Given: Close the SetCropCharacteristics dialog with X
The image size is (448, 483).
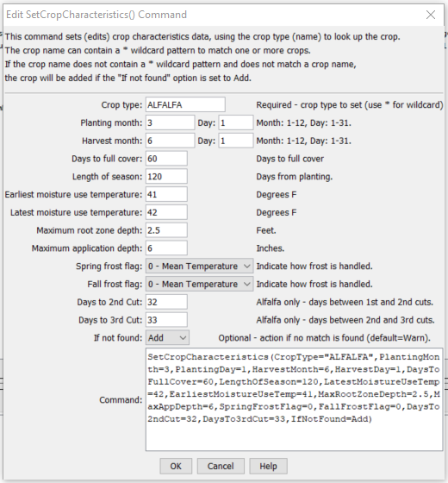Looking at the screenshot, I should [x=431, y=15].
